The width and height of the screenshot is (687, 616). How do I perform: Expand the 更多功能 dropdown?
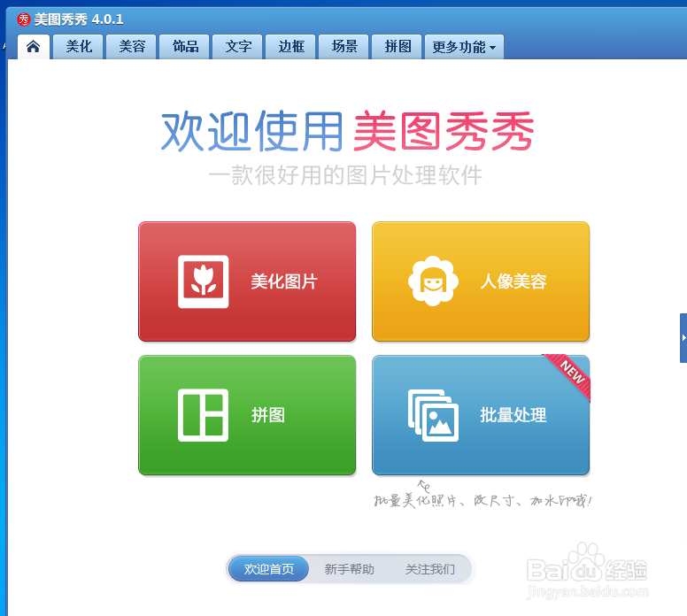click(x=464, y=46)
